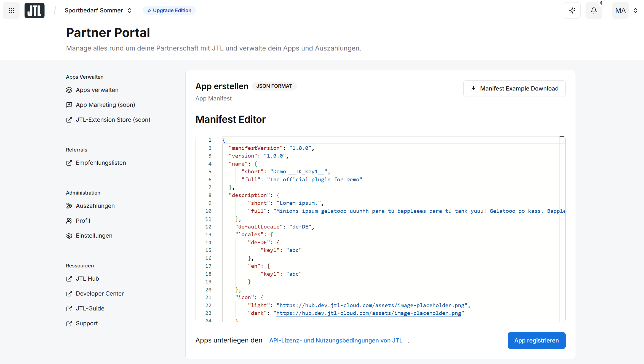Click the "description": { line
This screenshot has height=364, width=644.
pyautogui.click(x=254, y=195)
